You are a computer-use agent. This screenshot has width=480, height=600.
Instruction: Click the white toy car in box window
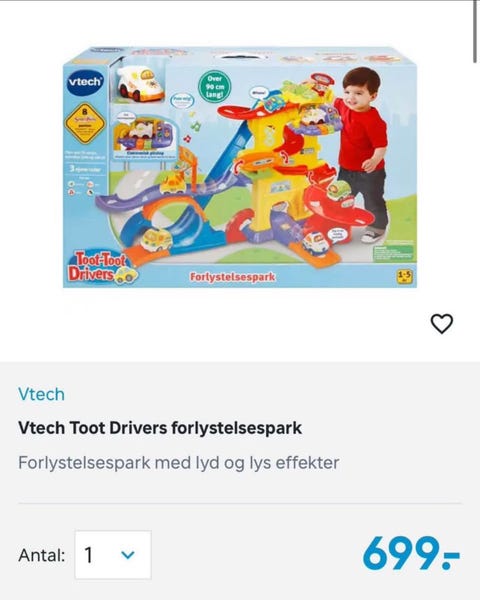(140, 85)
